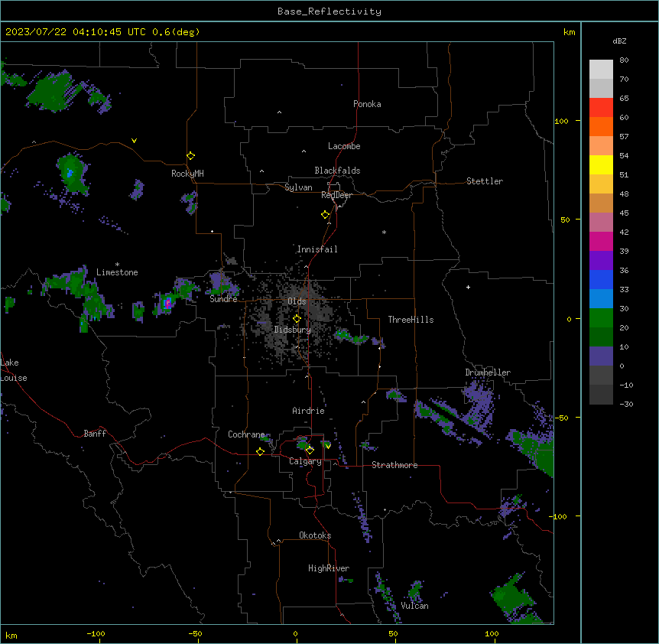Click the Drumheller town label
This screenshot has width=659, height=644.
[488, 372]
